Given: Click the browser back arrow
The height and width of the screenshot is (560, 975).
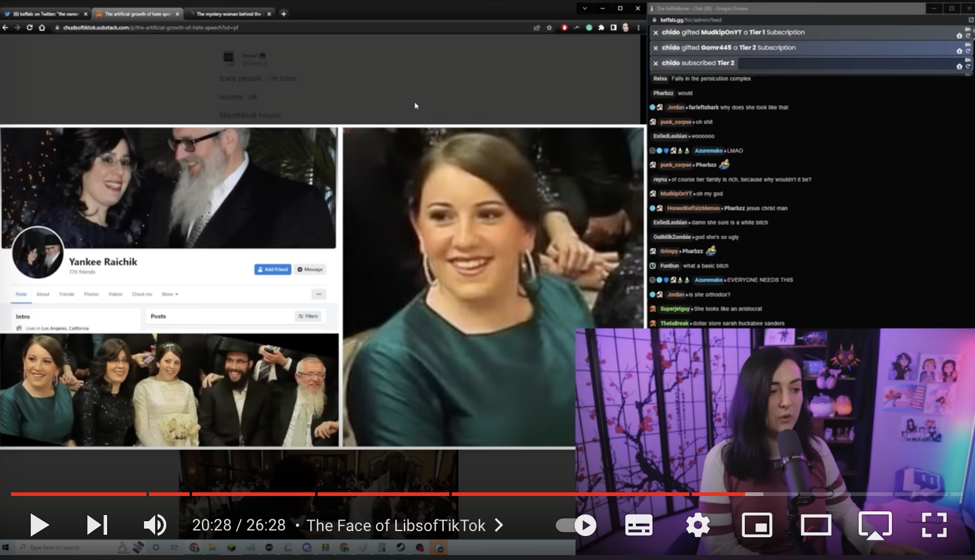Looking at the screenshot, I should tap(6, 28).
